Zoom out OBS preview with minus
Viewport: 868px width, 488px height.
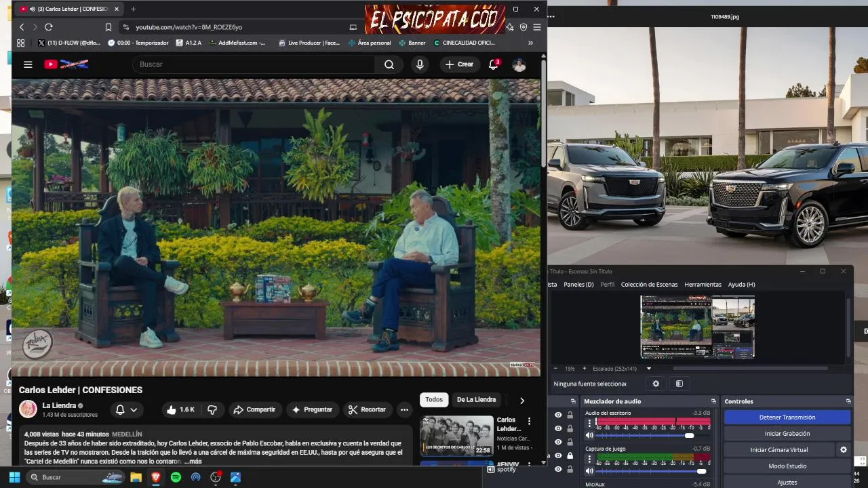tap(555, 369)
